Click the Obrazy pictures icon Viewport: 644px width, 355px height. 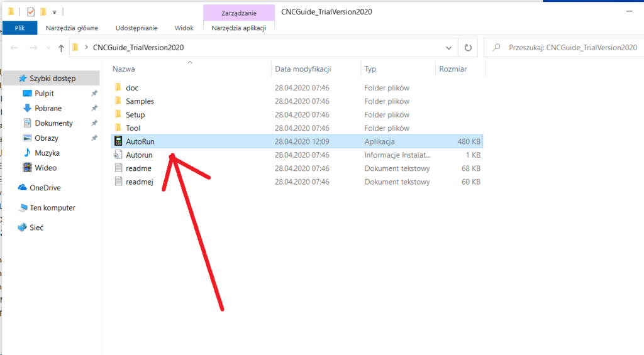(x=27, y=138)
